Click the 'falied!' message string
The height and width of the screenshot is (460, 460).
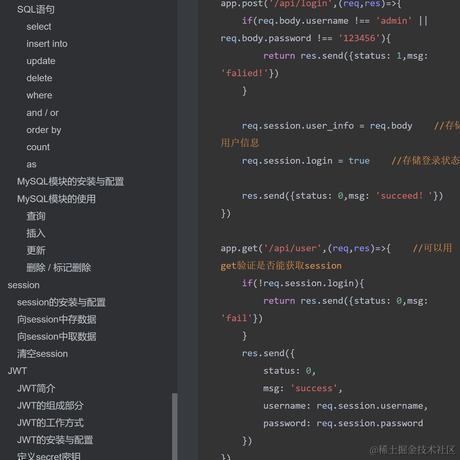pyautogui.click(x=244, y=73)
